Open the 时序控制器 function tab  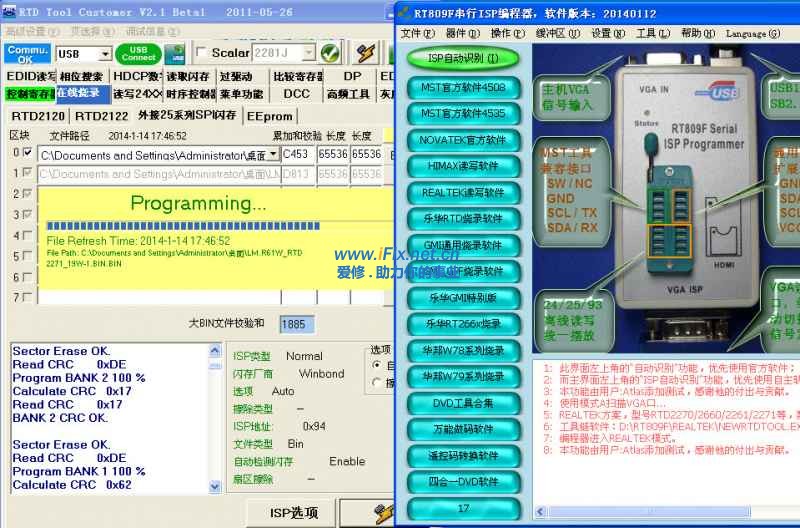click(190, 94)
